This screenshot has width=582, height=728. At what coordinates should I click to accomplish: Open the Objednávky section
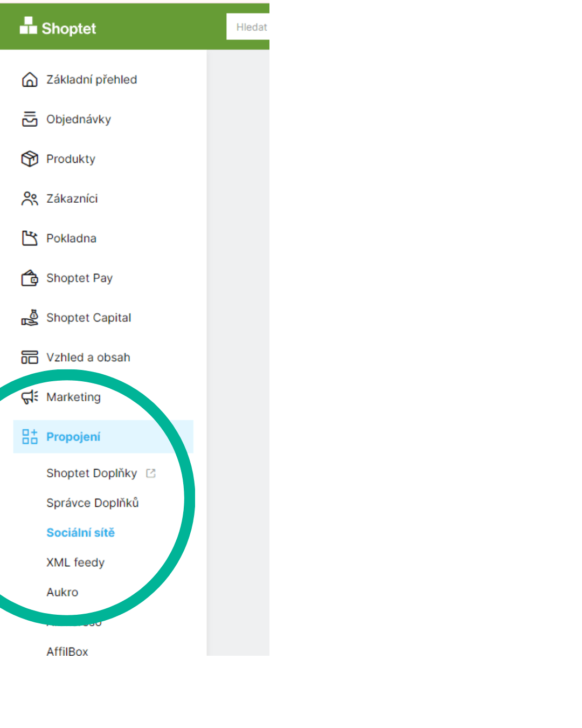[79, 119]
